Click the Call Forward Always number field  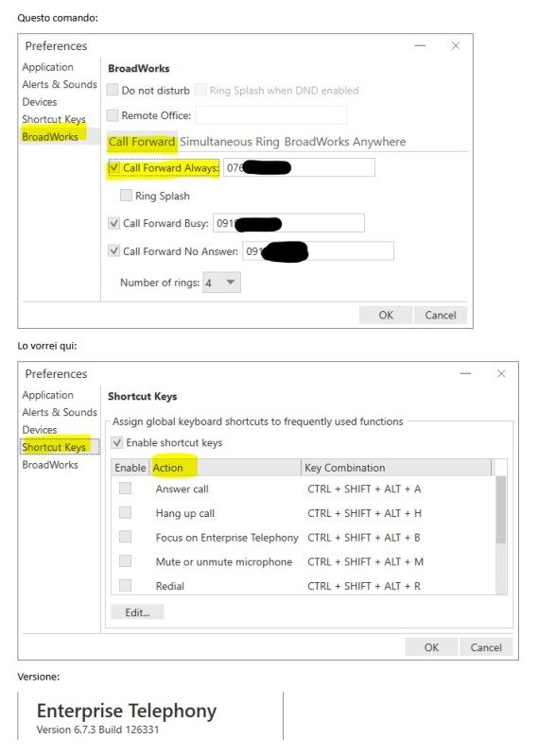299,167
